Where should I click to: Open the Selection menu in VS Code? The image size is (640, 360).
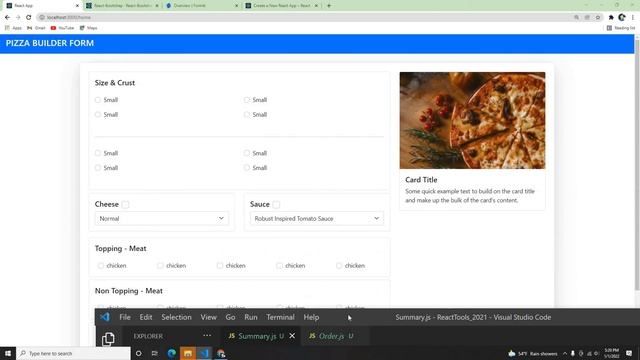176,317
